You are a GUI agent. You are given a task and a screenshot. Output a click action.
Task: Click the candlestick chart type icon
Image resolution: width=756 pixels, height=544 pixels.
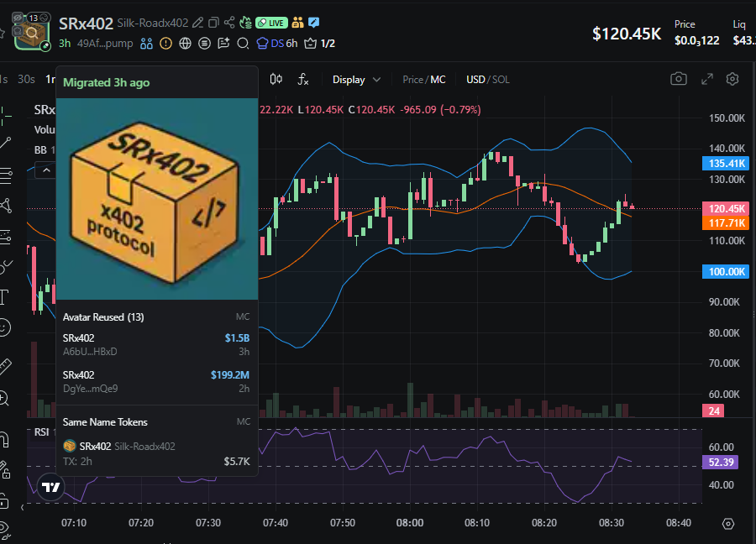pyautogui.click(x=276, y=79)
